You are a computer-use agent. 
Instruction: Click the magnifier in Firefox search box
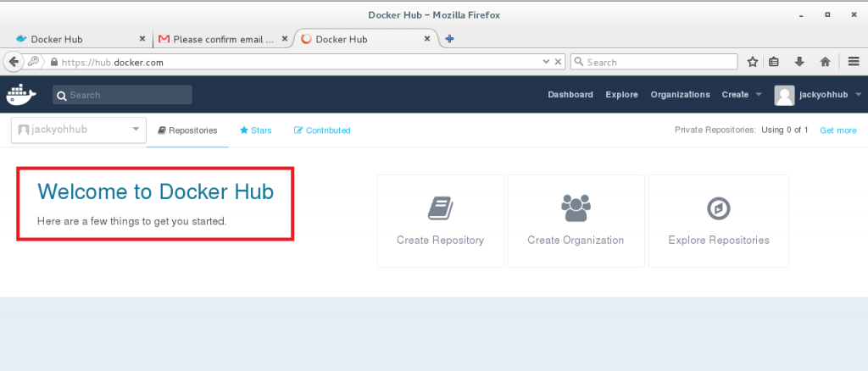point(579,62)
